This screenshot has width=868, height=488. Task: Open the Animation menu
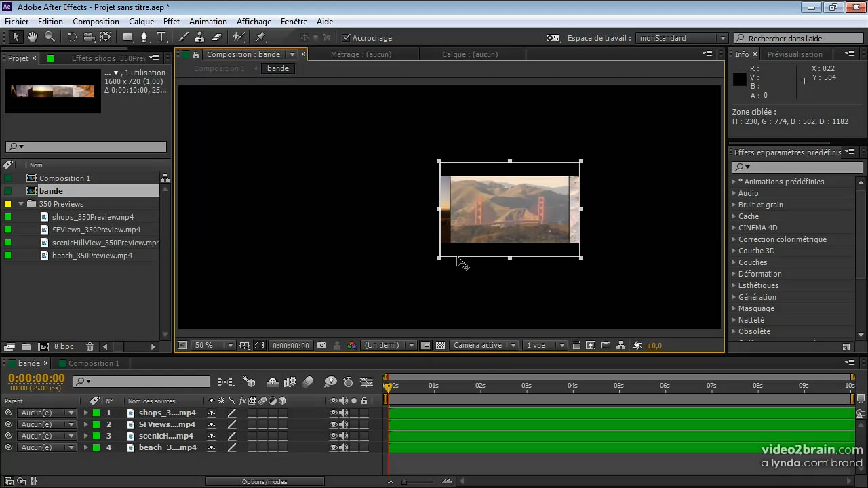click(208, 22)
